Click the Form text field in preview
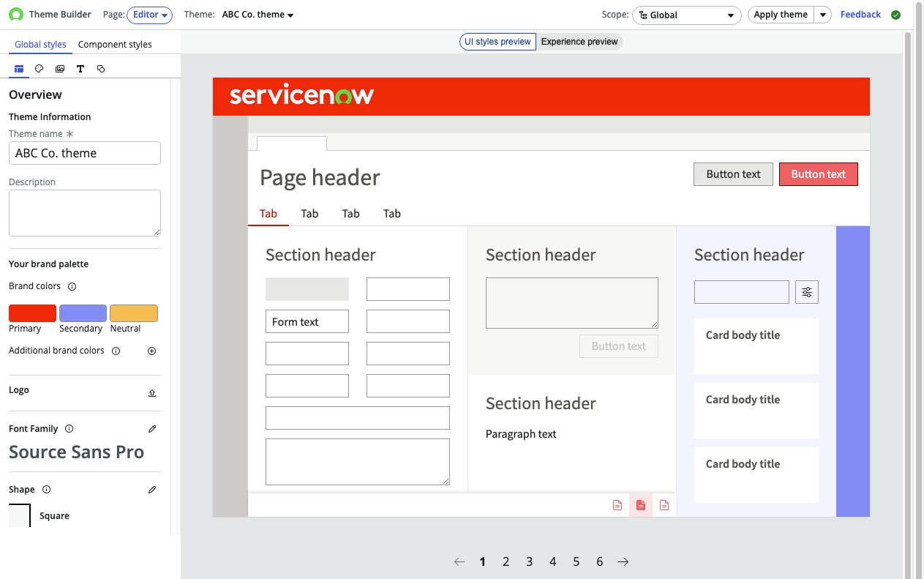The image size is (924, 579). pos(307,322)
